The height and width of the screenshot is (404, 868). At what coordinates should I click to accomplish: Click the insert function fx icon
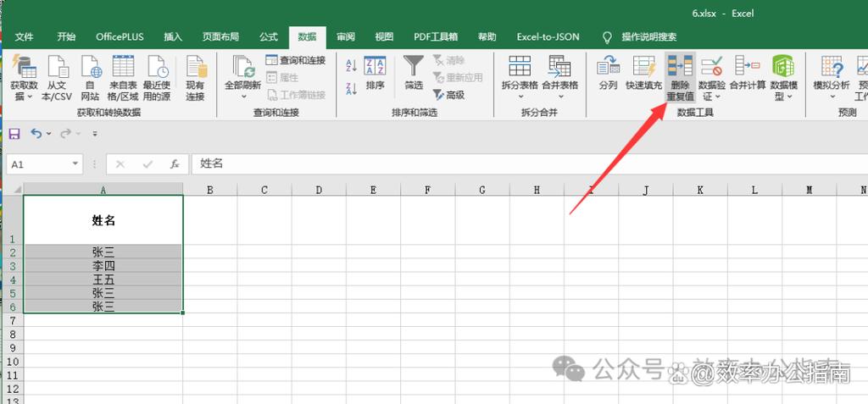point(175,164)
